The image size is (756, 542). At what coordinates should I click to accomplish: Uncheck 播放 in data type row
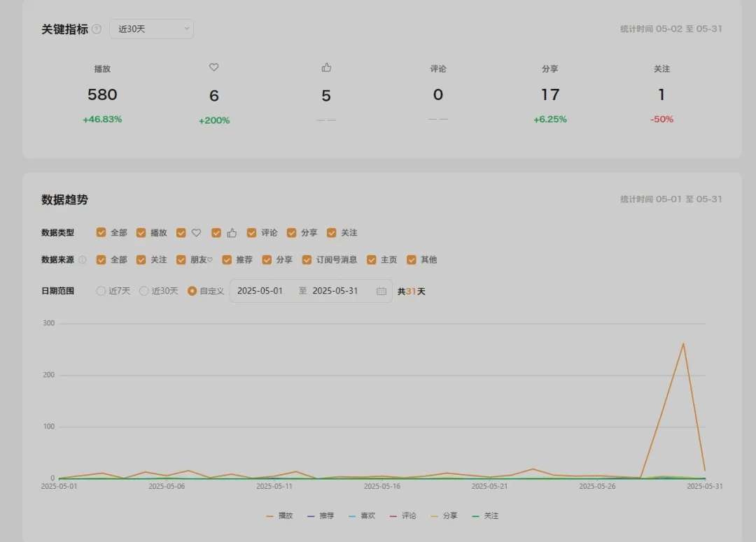pyautogui.click(x=141, y=233)
